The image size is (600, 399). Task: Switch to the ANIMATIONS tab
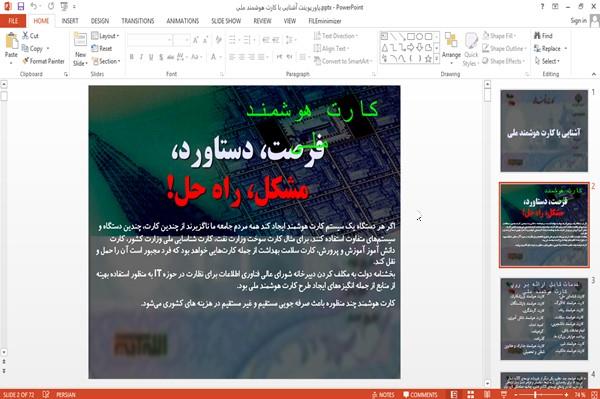click(x=183, y=21)
